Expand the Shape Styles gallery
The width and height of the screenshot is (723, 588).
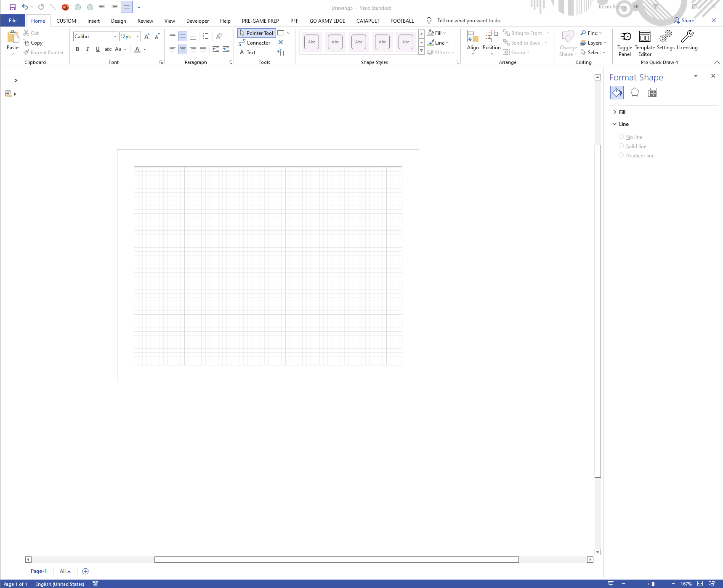(421, 51)
